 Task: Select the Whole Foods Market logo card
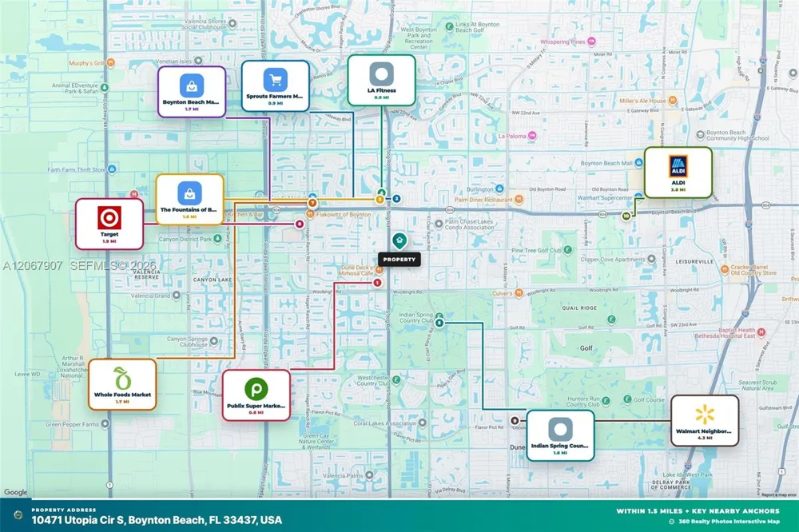pyautogui.click(x=122, y=384)
